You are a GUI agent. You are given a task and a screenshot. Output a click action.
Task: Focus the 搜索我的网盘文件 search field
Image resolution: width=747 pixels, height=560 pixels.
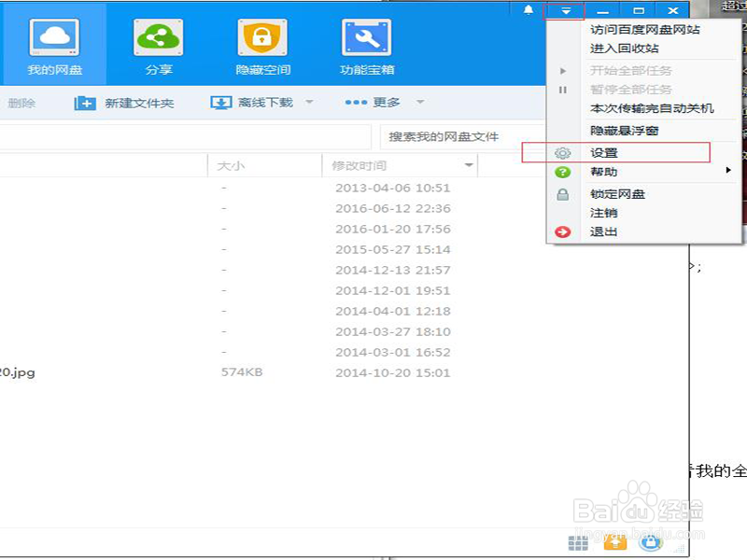coord(462,137)
